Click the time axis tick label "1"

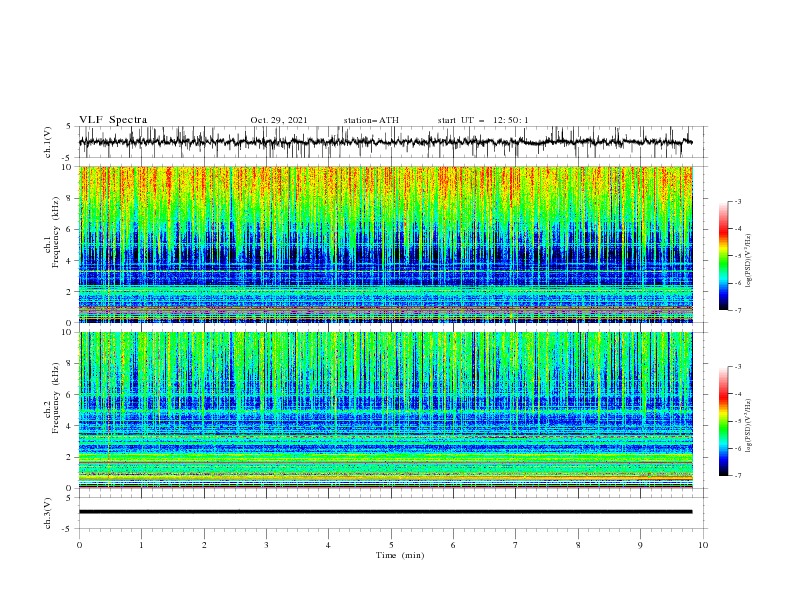[141, 545]
